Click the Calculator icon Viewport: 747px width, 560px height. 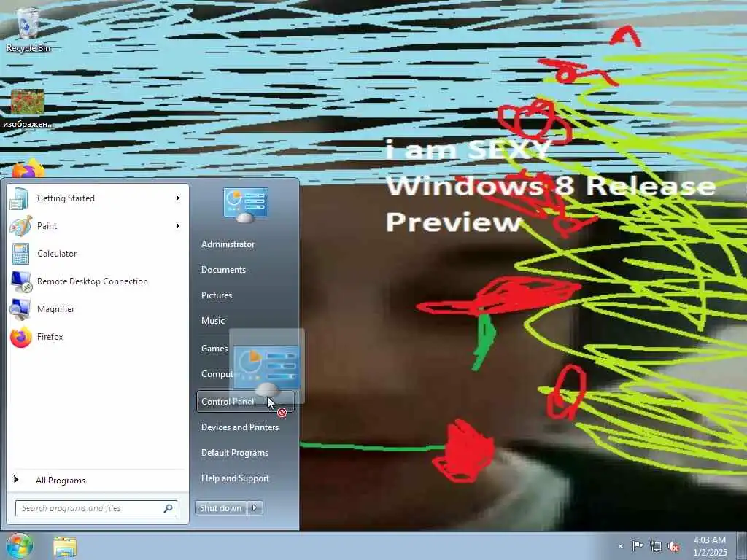tap(20, 254)
